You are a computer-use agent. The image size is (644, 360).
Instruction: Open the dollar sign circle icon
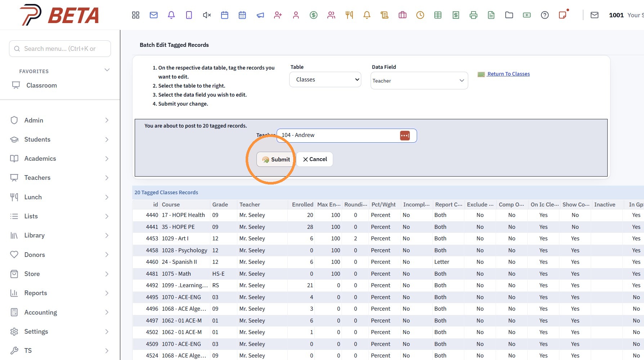coord(314,15)
